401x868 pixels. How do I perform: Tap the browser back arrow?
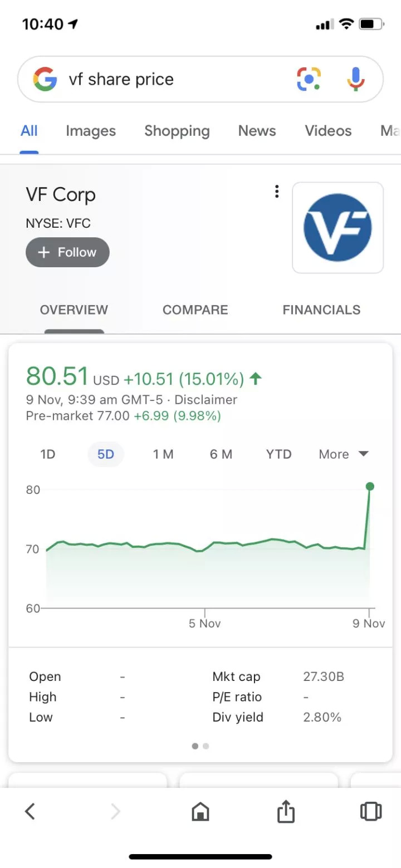(31, 812)
